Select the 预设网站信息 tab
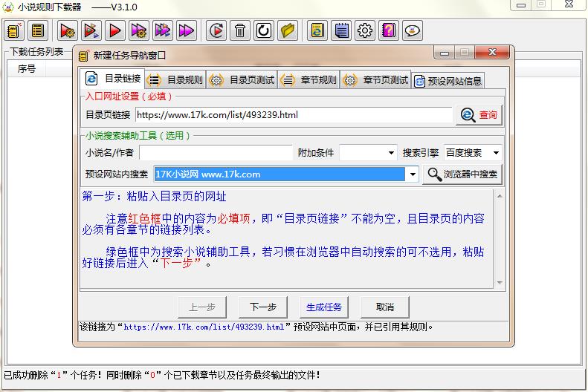 [448, 81]
